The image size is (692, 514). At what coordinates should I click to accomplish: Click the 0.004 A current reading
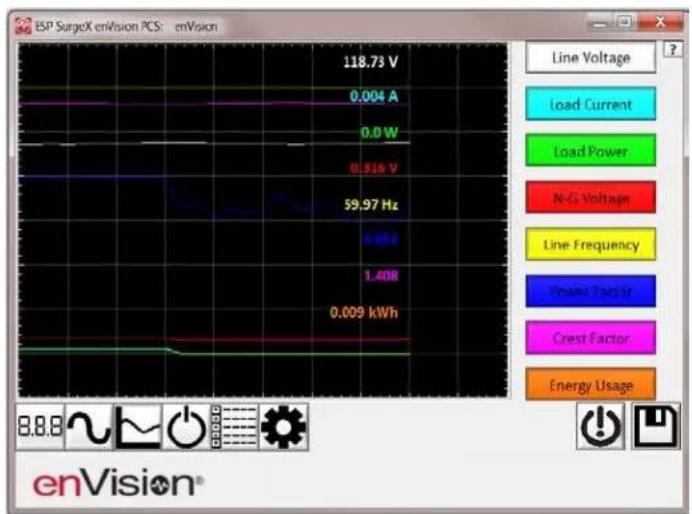click(374, 96)
